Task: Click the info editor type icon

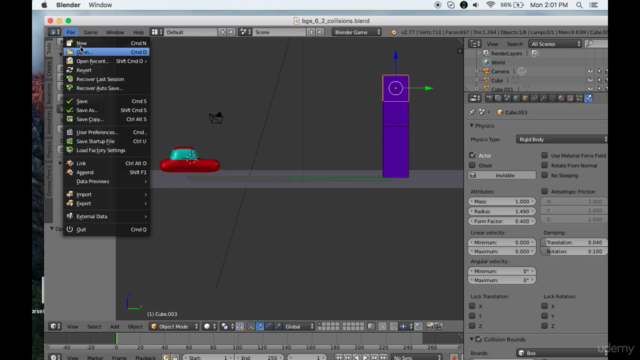Action: pos(54,32)
